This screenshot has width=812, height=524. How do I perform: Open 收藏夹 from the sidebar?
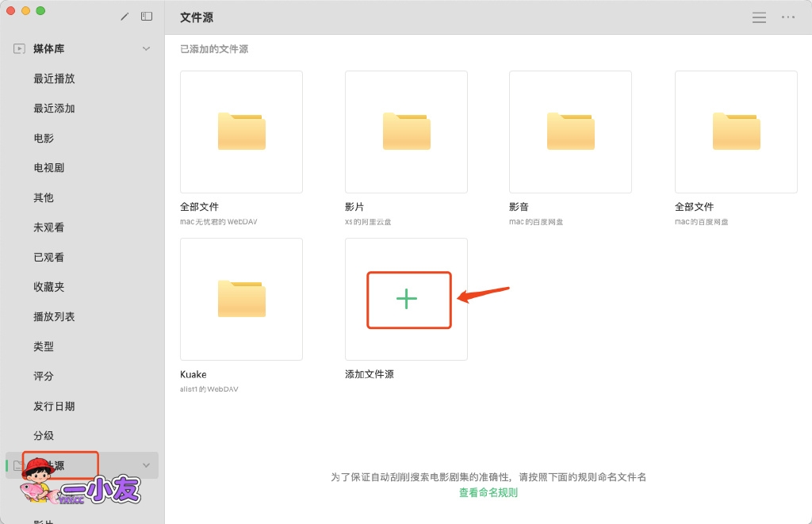[49, 287]
